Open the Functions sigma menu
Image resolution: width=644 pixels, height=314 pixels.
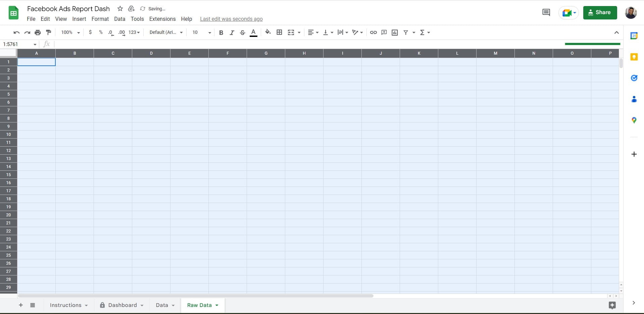click(x=425, y=33)
